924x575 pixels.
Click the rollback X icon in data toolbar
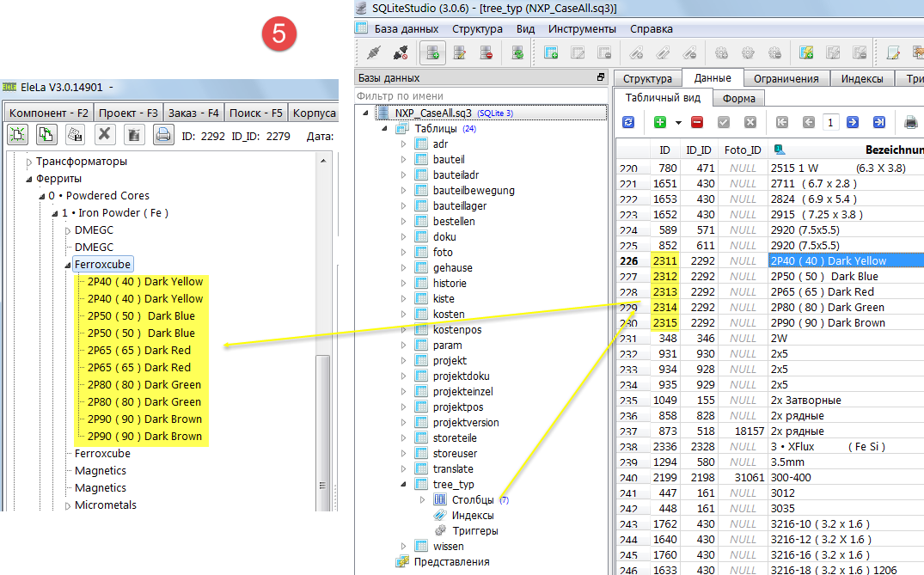point(750,122)
